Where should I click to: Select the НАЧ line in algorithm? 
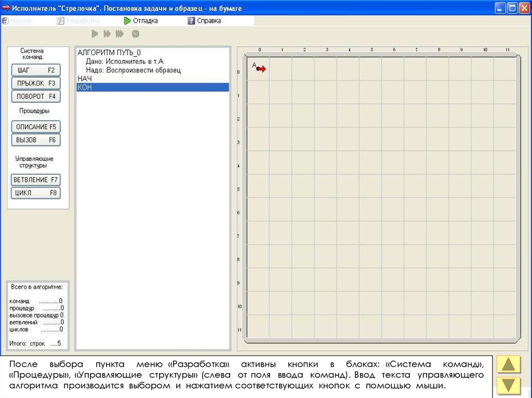tap(85, 78)
